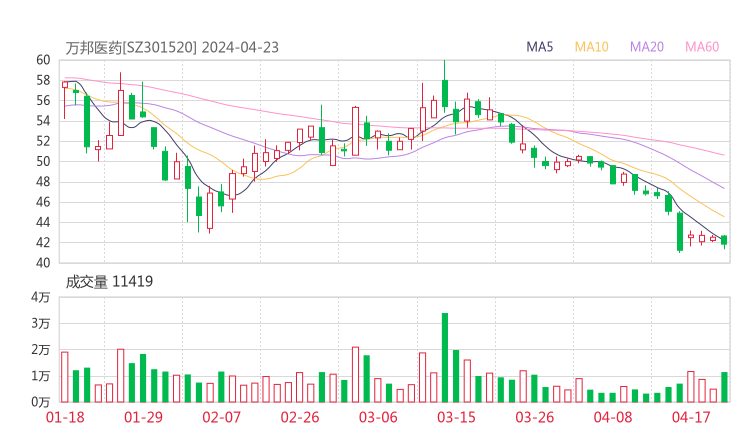Image resolution: width=740 pixels, height=440 pixels.
Task: Click the MA10 legend label
Action: pos(591,47)
